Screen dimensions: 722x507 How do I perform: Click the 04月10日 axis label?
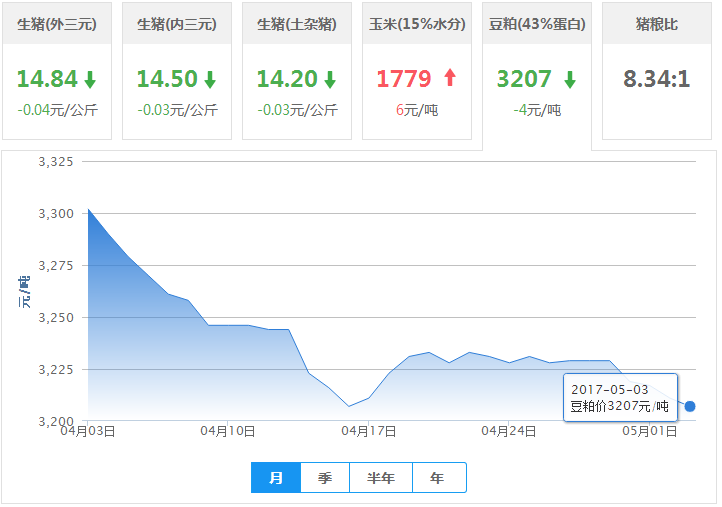tap(227, 431)
